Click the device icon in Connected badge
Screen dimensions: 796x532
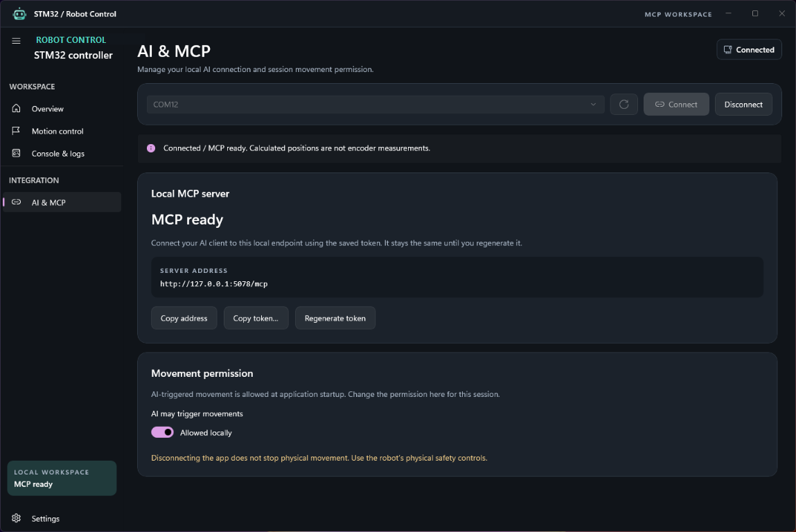[727, 50]
